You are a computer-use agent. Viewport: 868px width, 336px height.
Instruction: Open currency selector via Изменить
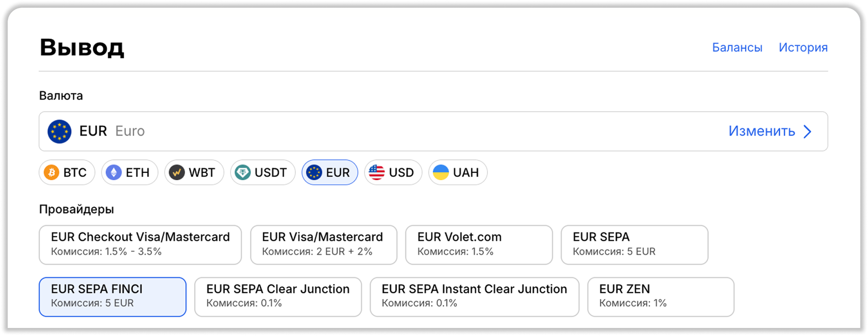762,131
